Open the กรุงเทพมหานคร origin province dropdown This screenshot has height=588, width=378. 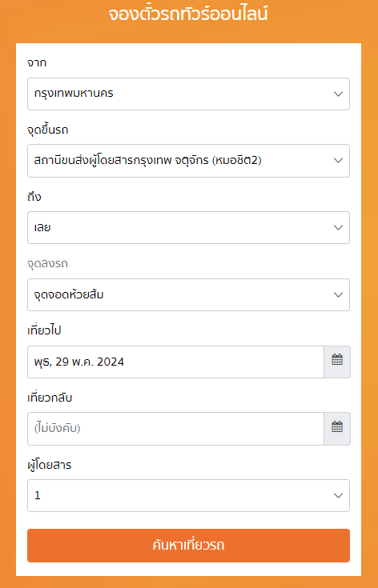tap(188, 94)
